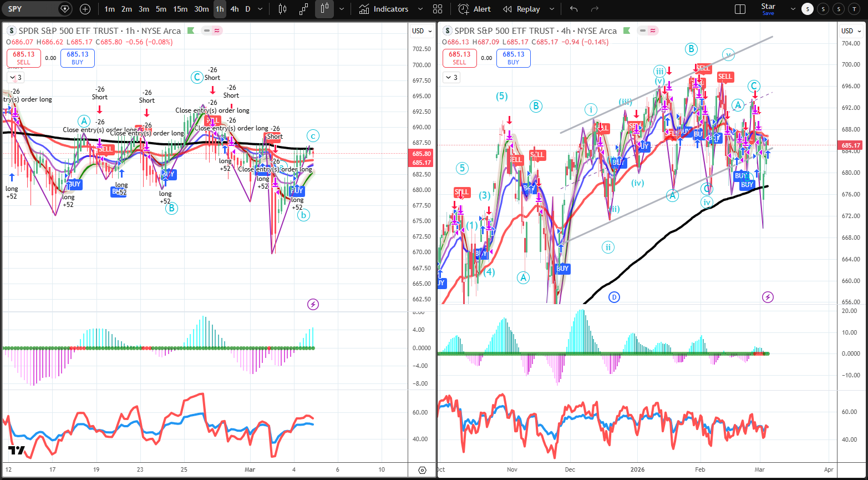This screenshot has height=480, width=868.
Task: Click the S logo on 4h chart title
Action: (x=448, y=31)
